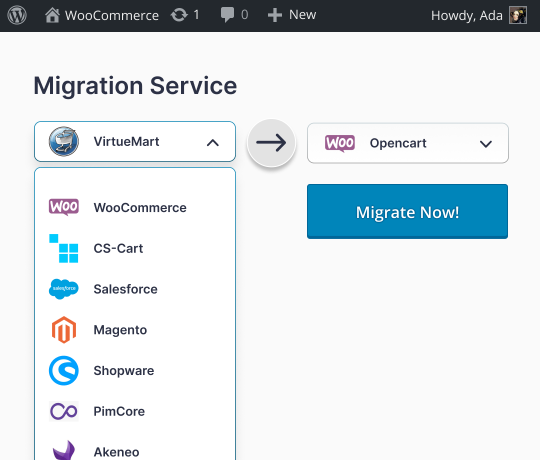
Task: Select CS-Cart from the source list
Action: pos(135,248)
